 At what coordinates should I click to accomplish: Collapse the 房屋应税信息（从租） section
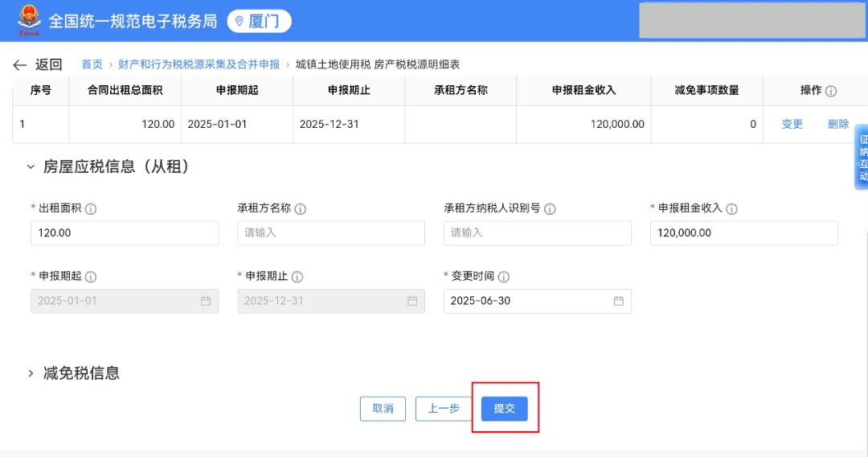pyautogui.click(x=31, y=167)
